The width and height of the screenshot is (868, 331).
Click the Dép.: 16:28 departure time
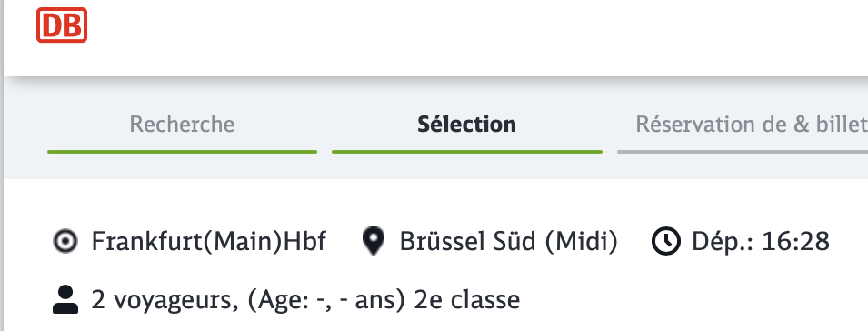click(761, 242)
